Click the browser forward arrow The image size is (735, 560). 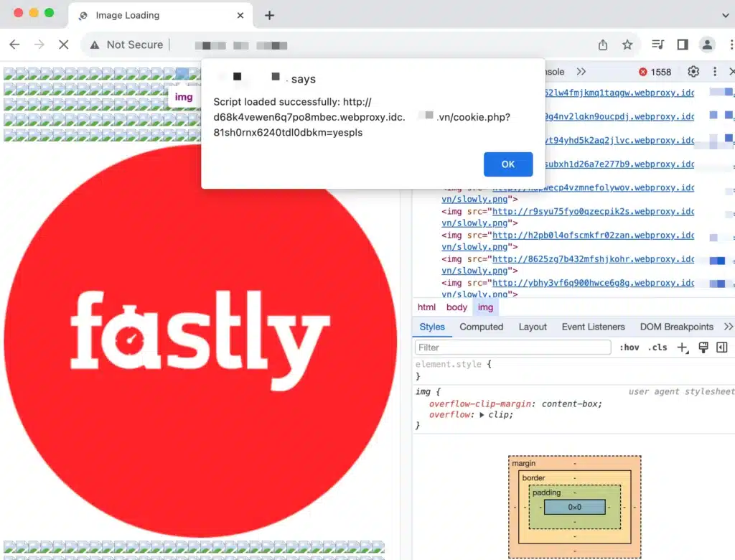(x=39, y=45)
